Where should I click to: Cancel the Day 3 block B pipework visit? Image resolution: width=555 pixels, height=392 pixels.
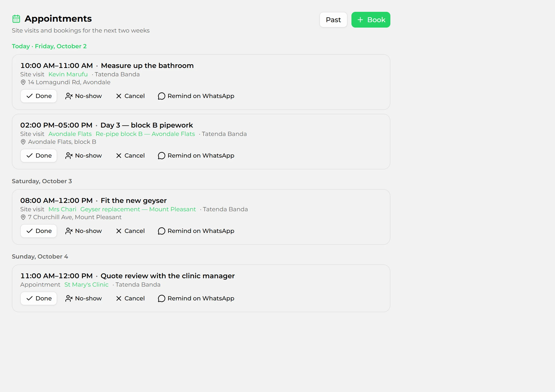(x=130, y=156)
